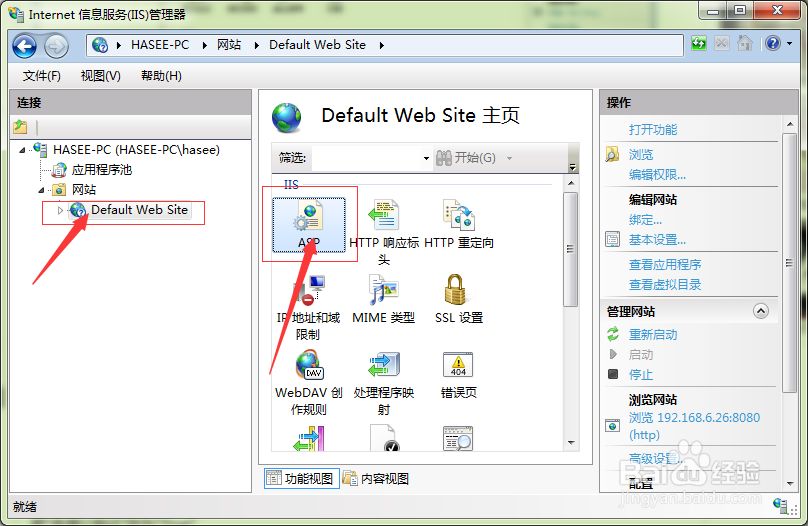Open HTTP 响应标头 feature
808x526 pixels.
tap(384, 232)
